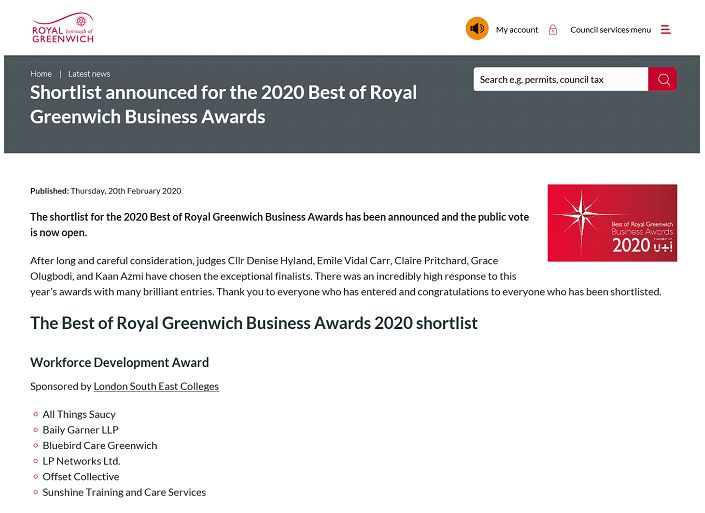This screenshot has width=705, height=513.
Task: Click the red search magnifier button
Action: (x=663, y=79)
